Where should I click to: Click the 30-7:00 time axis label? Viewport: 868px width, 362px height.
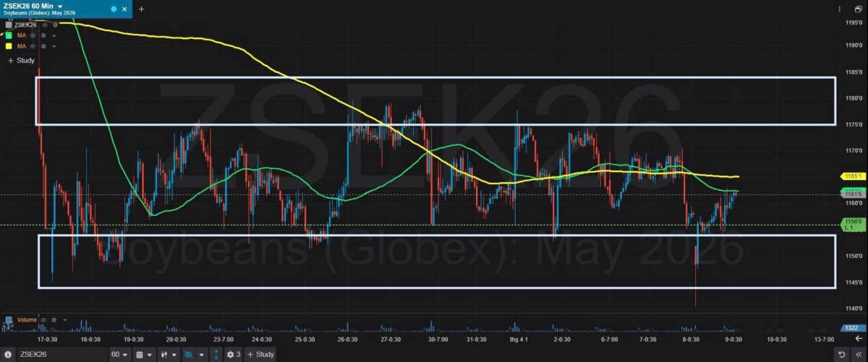437,339
